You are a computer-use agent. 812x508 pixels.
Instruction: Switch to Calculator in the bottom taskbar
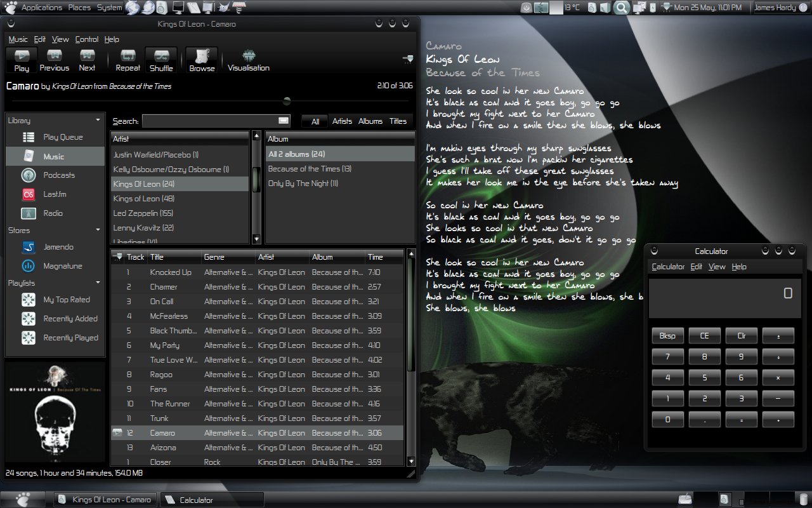212,500
